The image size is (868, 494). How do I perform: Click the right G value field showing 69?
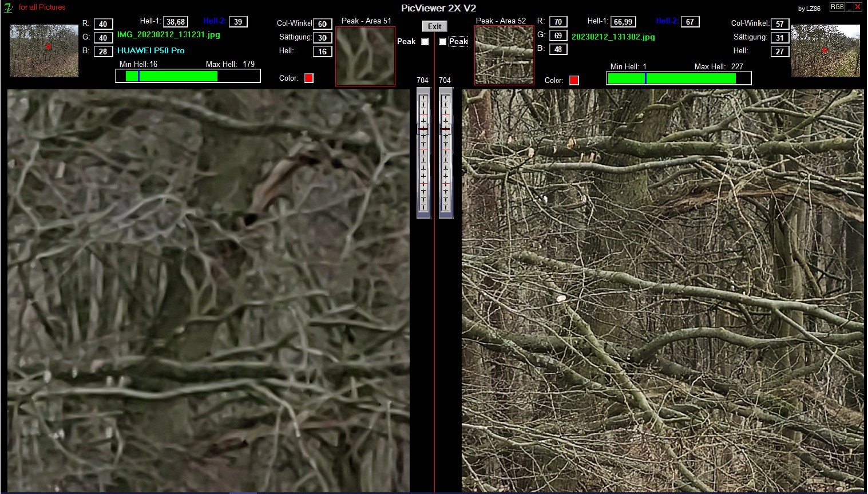tap(558, 35)
